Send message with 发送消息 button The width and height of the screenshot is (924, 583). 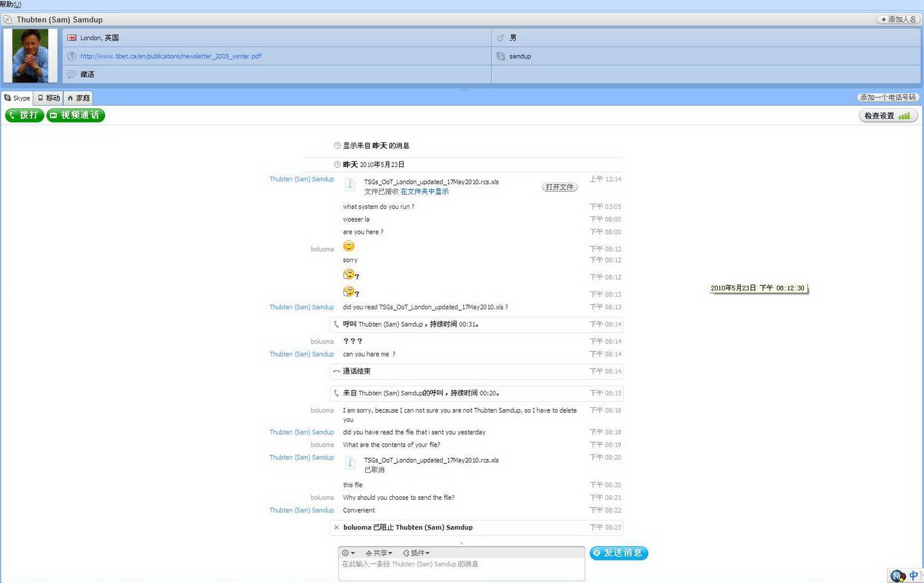619,553
